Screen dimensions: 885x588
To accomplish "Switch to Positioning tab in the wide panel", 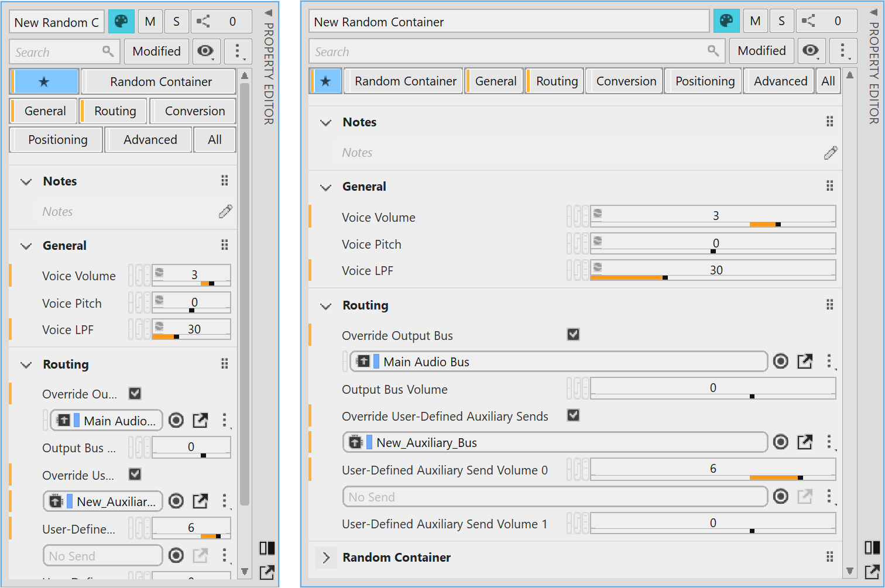I will pos(705,81).
